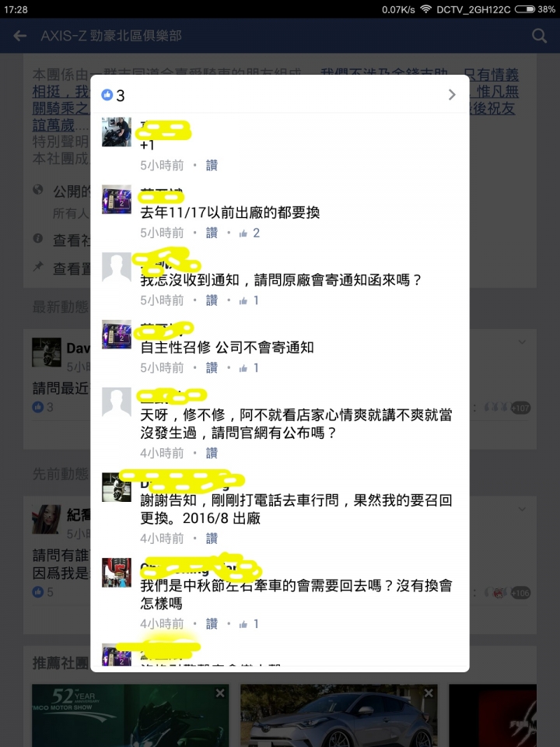The height and width of the screenshot is (747, 560).
Task: Dismiss the 52 Year Motor Show suggestion
Action: (x=220, y=693)
